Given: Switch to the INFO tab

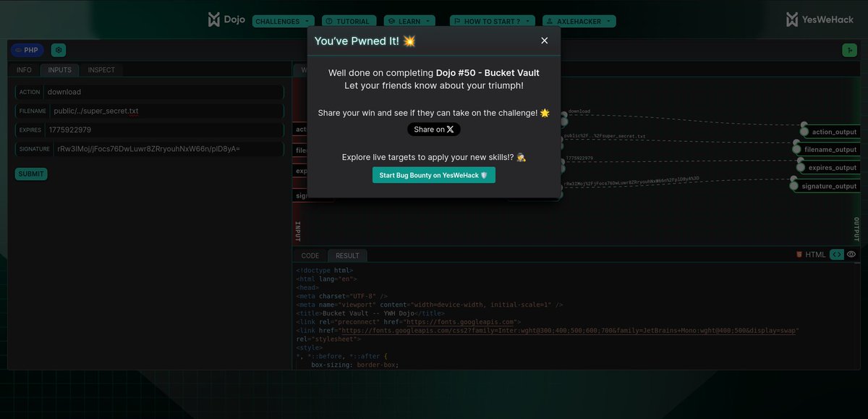Looking at the screenshot, I should click(x=24, y=70).
